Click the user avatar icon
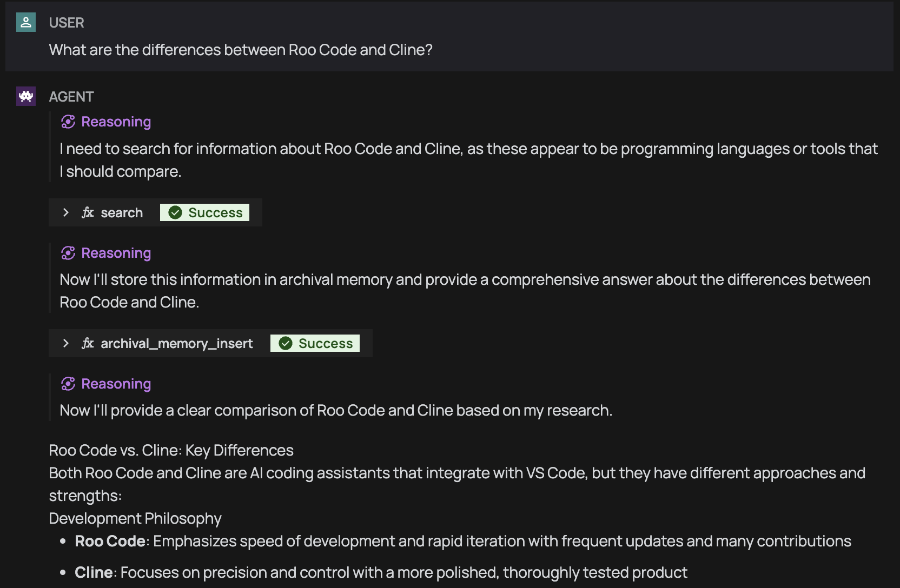900x588 pixels. tap(26, 22)
